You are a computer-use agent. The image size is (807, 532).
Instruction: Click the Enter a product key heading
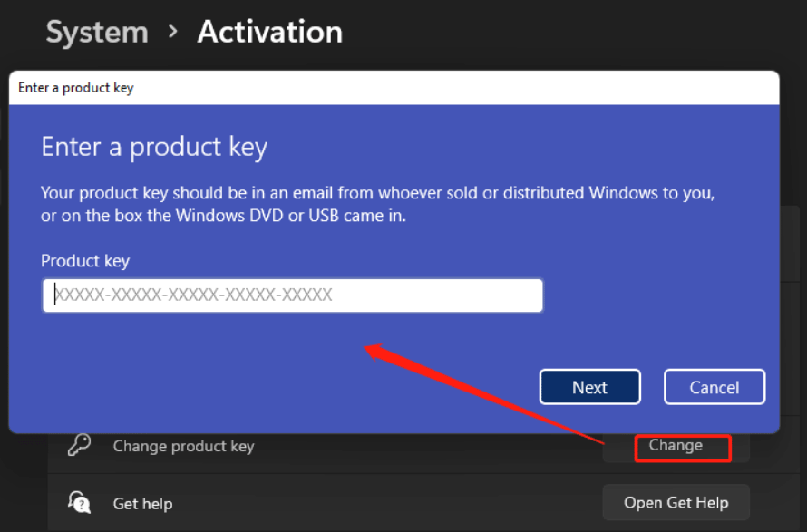click(x=153, y=146)
